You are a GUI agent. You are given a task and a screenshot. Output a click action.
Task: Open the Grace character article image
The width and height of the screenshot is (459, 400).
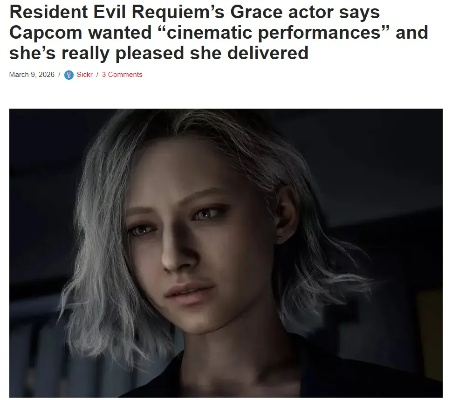pyautogui.click(x=226, y=253)
